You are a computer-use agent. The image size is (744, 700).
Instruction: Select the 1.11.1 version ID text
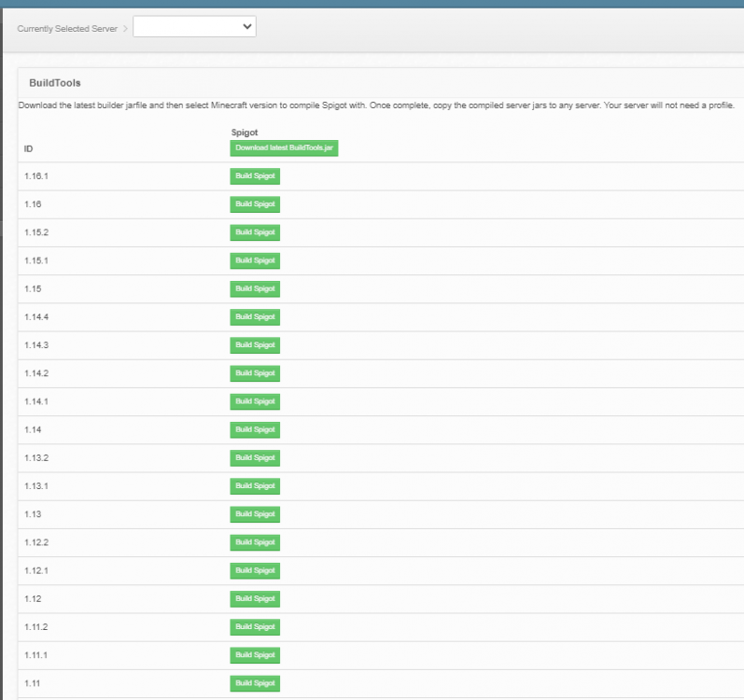[36, 655]
